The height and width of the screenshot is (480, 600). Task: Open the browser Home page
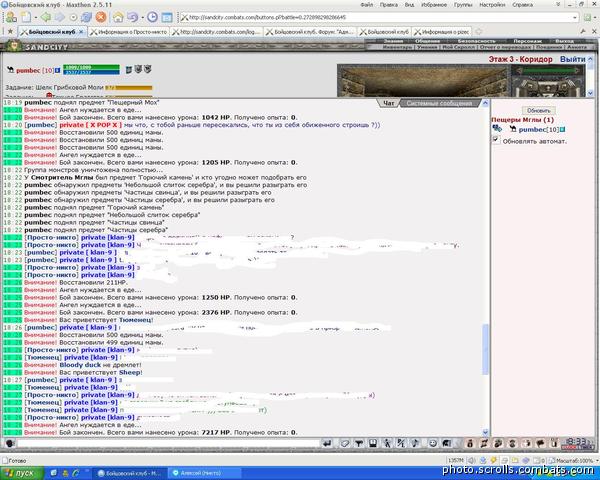coord(118,17)
